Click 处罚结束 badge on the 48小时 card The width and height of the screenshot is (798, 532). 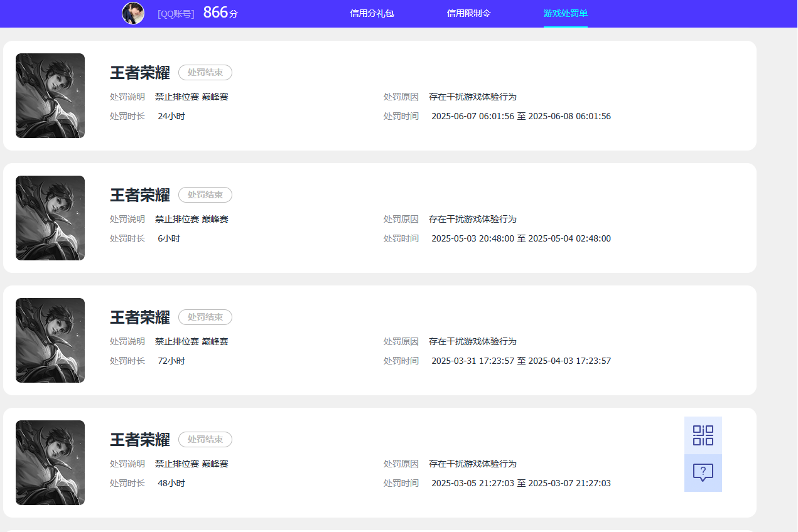[x=205, y=440]
